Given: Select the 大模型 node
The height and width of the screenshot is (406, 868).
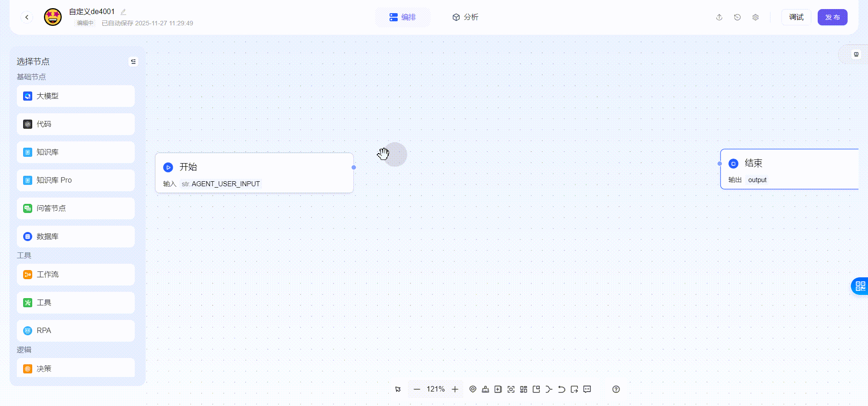Looking at the screenshot, I should point(76,96).
